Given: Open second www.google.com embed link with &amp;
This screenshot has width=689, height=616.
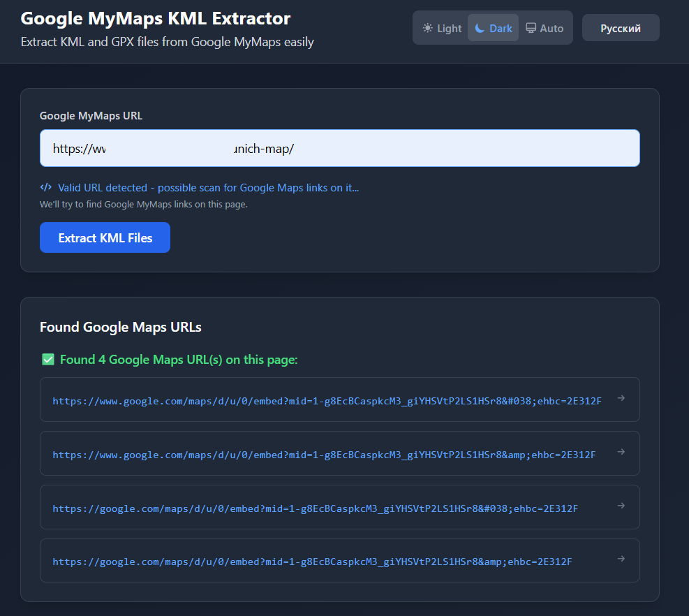Looking at the screenshot, I should click(x=325, y=455).
